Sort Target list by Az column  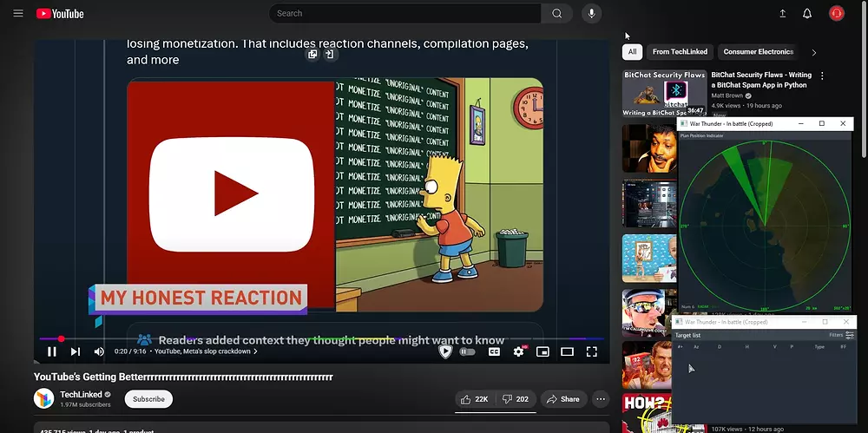click(x=696, y=346)
